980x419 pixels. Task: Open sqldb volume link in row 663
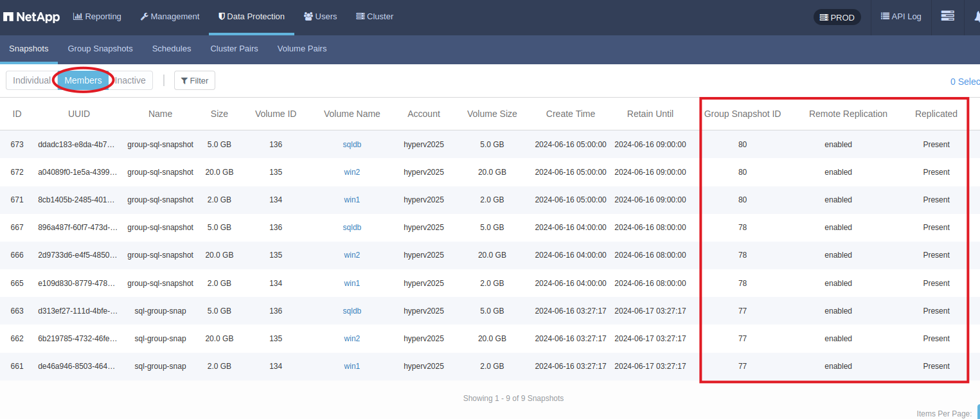coord(352,311)
